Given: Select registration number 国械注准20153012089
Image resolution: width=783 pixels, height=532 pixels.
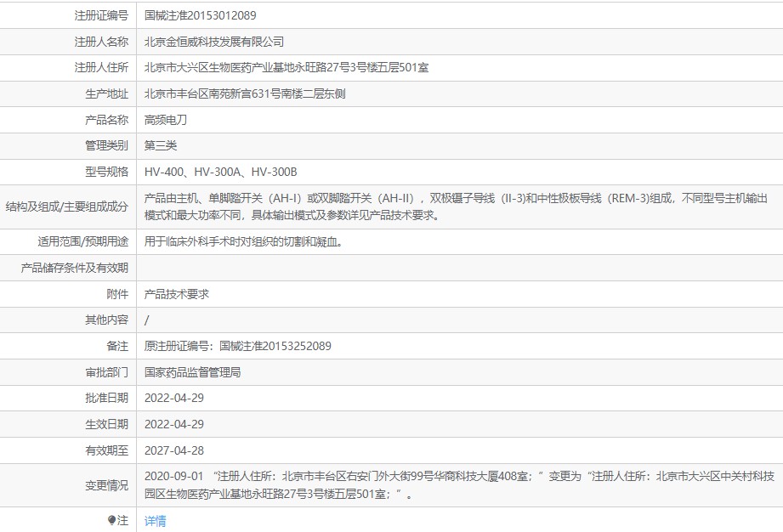Looking at the screenshot, I should click(x=201, y=15).
